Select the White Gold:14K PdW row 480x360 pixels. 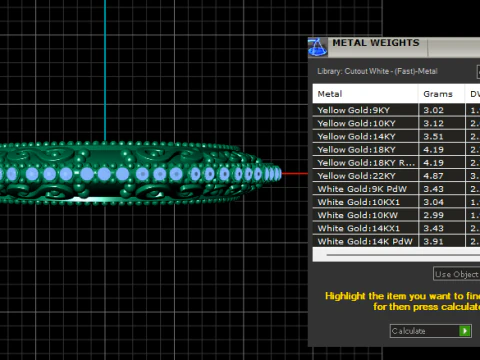pyautogui.click(x=396, y=241)
